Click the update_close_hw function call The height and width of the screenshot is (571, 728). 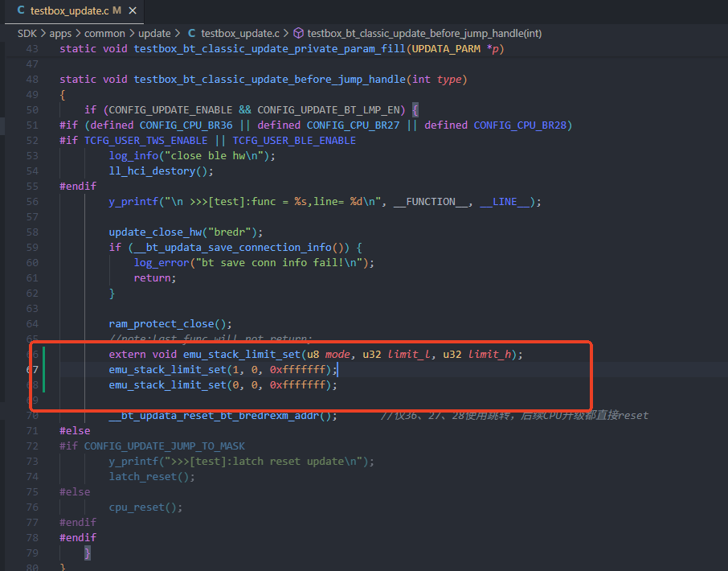tap(155, 232)
